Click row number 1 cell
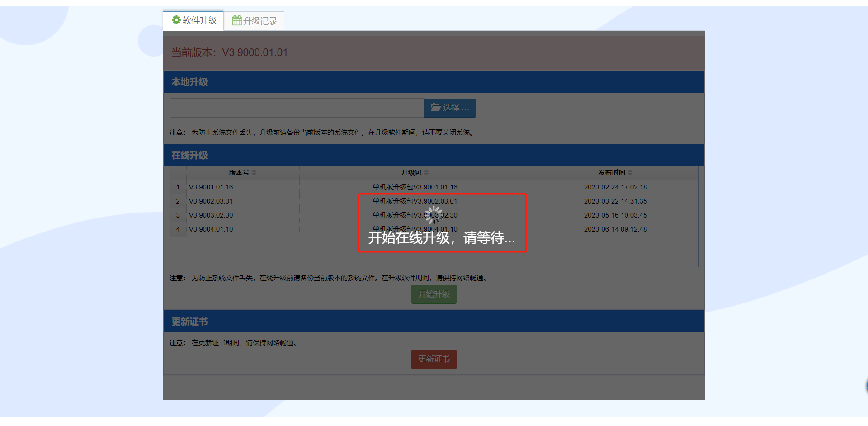Viewport: 868px width, 426px height. coord(178,187)
